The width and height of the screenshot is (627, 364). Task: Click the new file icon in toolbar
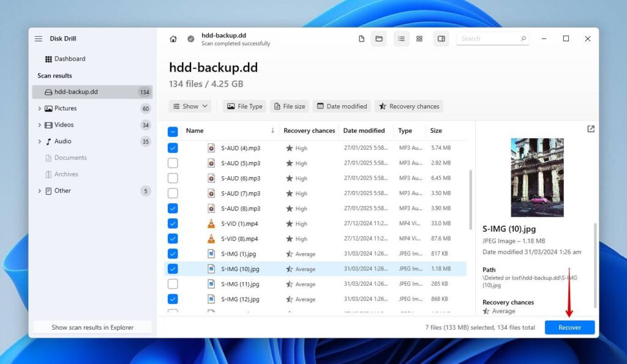(x=361, y=38)
